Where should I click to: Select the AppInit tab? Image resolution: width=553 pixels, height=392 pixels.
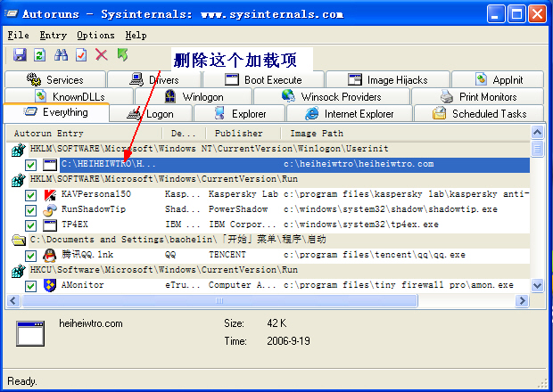(498, 79)
